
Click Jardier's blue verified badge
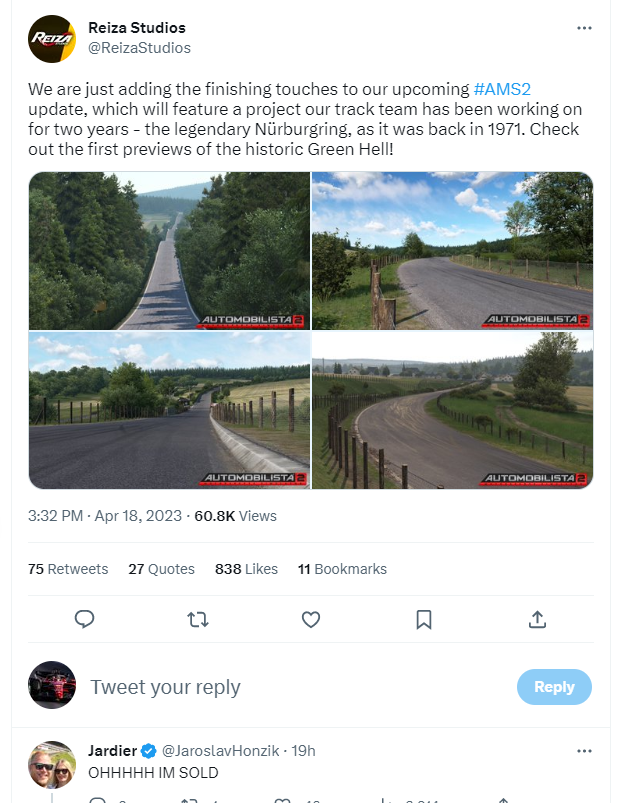(149, 750)
